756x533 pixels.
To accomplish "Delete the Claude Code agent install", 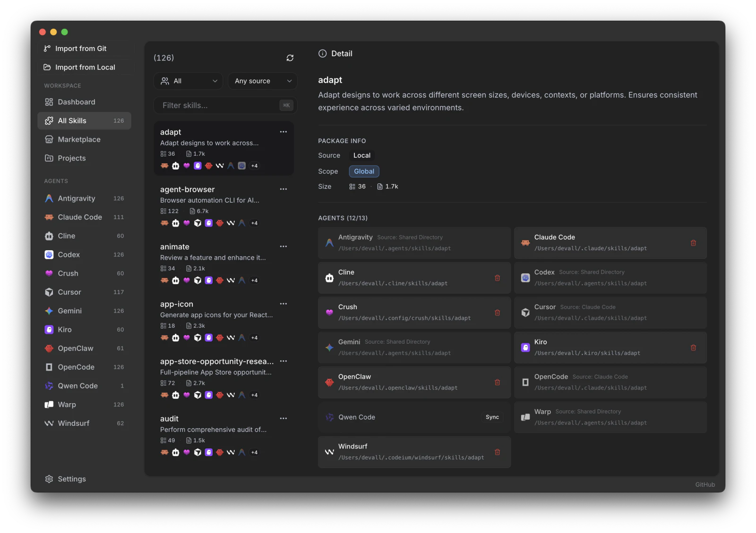I will coord(693,243).
